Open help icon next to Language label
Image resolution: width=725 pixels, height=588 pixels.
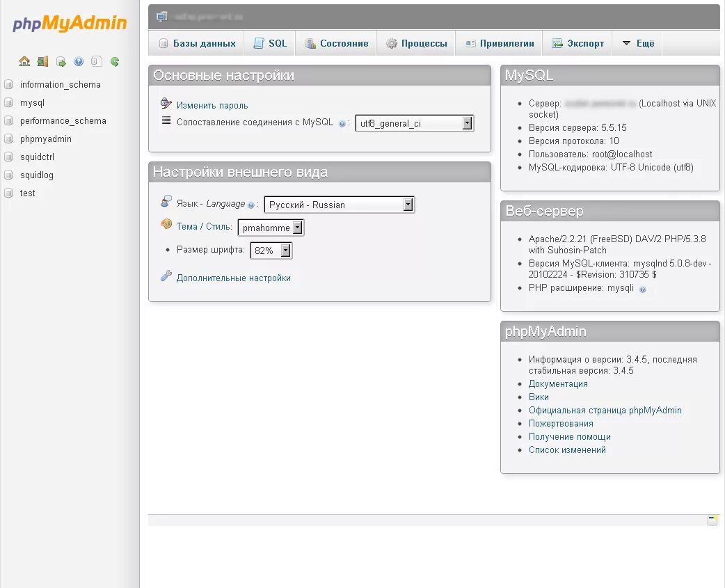coord(251,205)
